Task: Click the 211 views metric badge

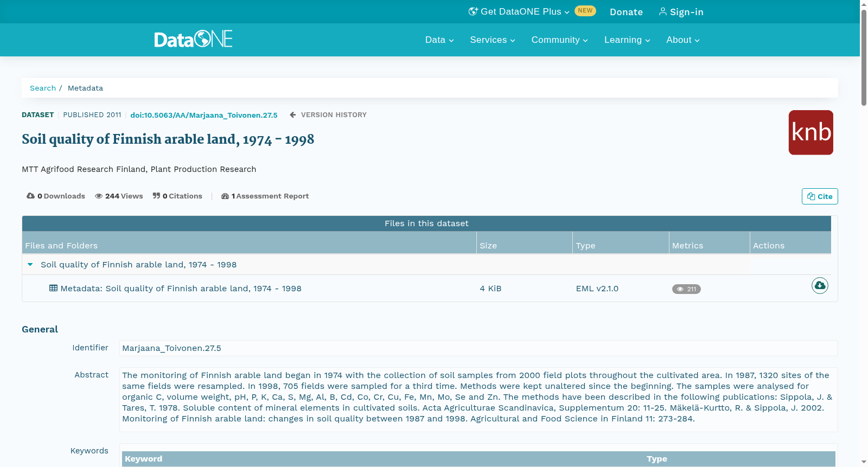Action: 686,289
